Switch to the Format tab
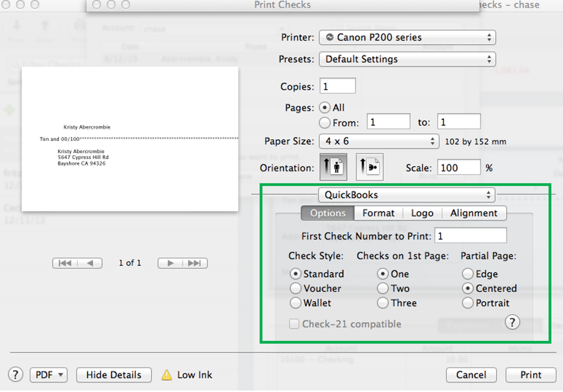Viewport: 563px width, 392px height. (x=379, y=213)
